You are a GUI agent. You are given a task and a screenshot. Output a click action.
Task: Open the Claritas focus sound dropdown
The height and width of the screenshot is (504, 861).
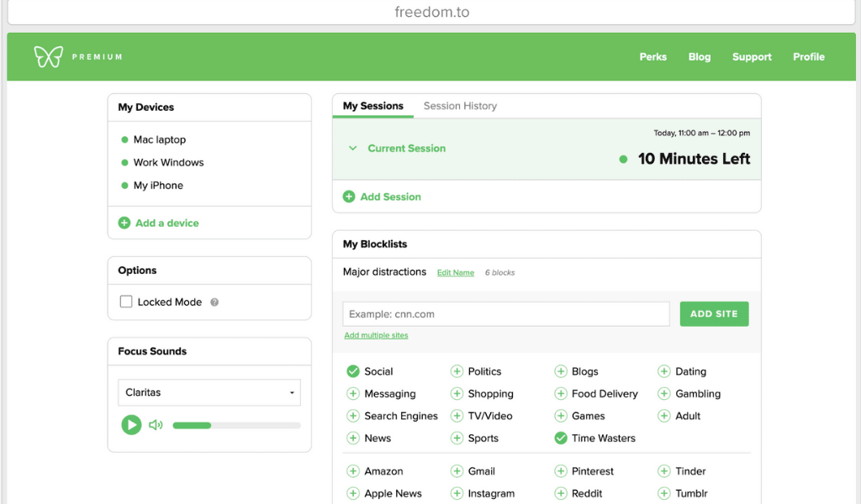tap(209, 392)
